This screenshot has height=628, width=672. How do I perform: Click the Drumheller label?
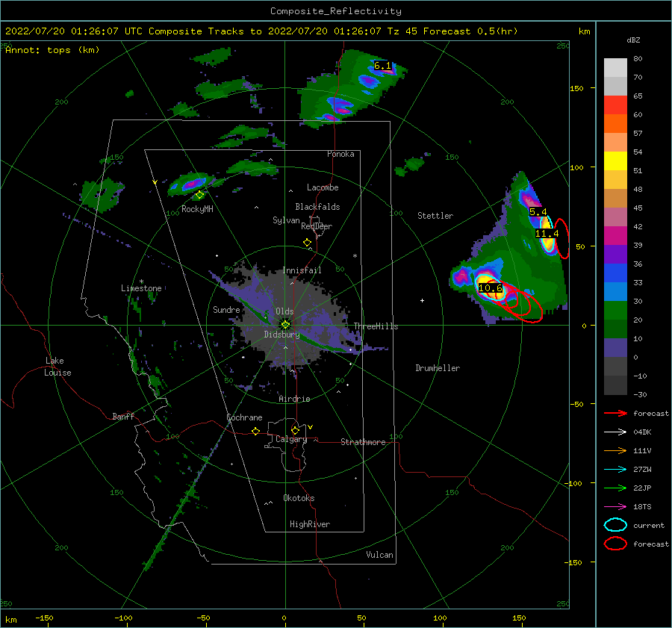pos(438,368)
